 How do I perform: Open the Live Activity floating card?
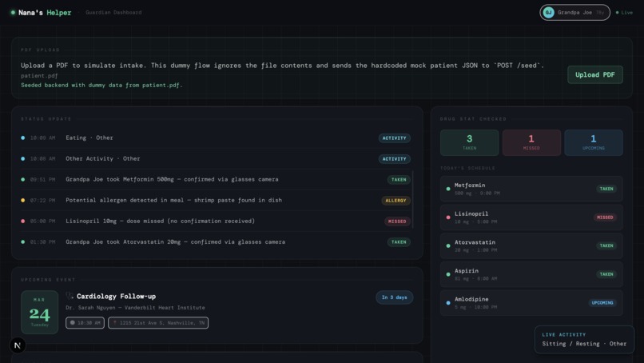pyautogui.click(x=584, y=340)
